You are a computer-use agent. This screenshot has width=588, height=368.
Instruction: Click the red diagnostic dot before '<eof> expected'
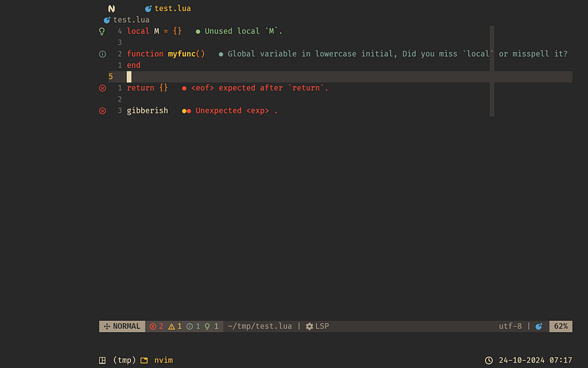pos(184,88)
